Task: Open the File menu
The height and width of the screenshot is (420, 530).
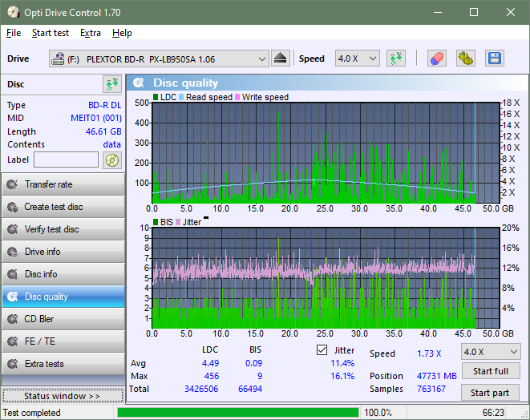Action: pos(14,33)
